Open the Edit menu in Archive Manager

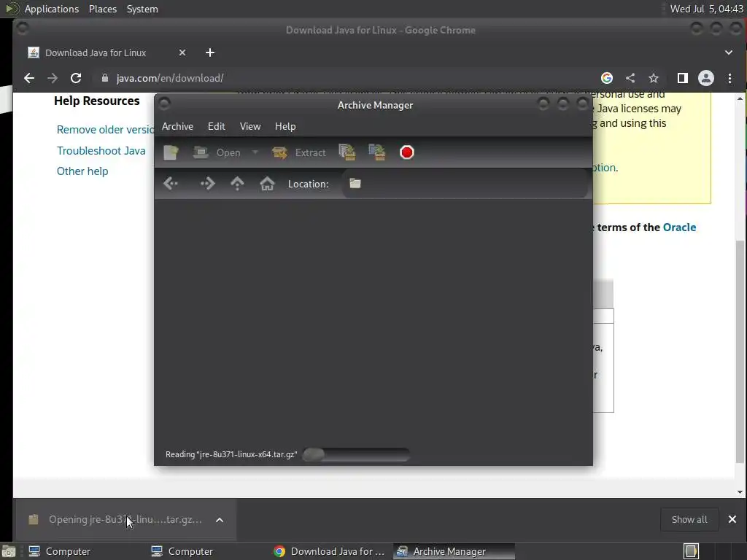click(216, 126)
